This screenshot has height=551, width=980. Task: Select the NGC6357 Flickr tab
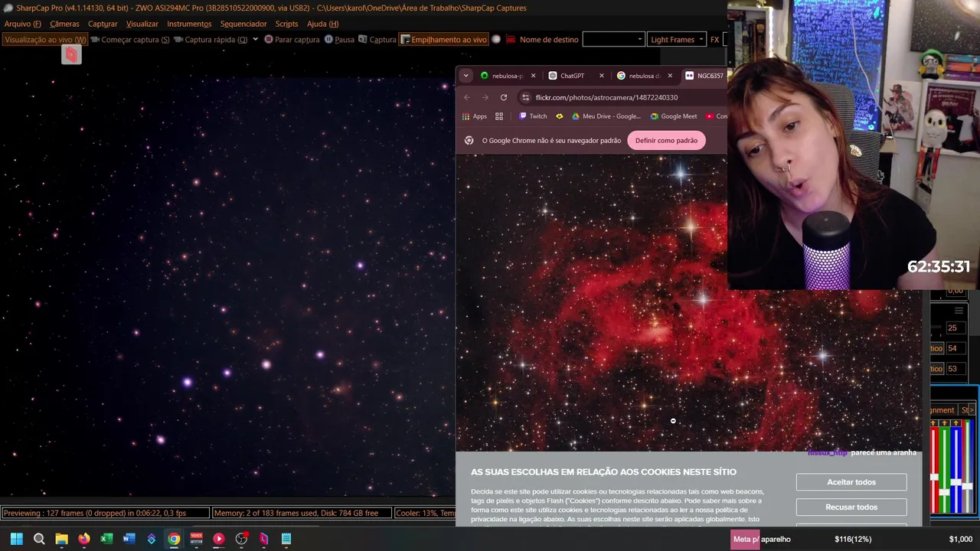click(704, 76)
